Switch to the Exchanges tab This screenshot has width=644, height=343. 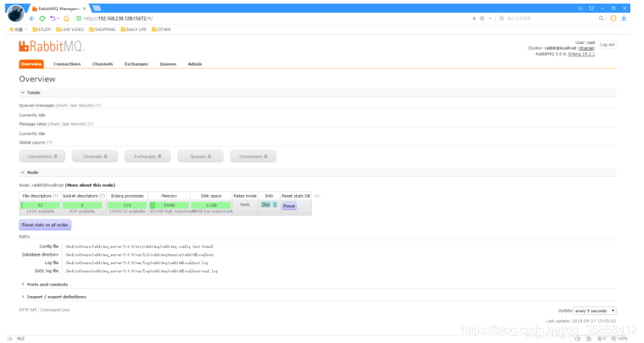136,64
